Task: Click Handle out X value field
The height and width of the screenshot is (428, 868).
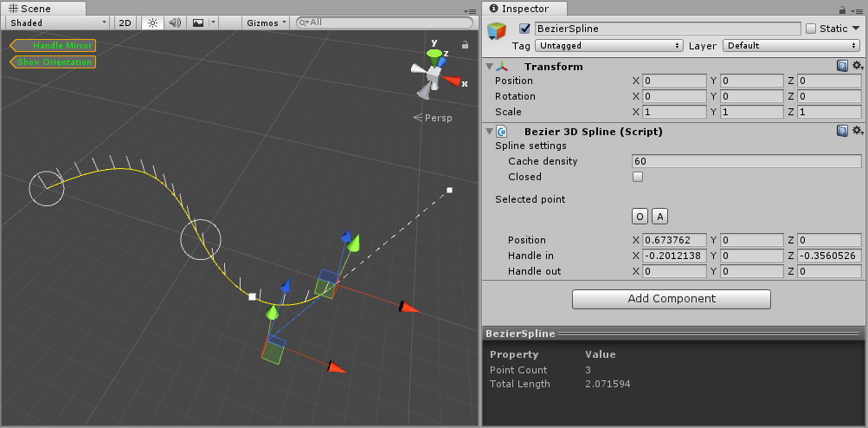Action: tap(673, 271)
